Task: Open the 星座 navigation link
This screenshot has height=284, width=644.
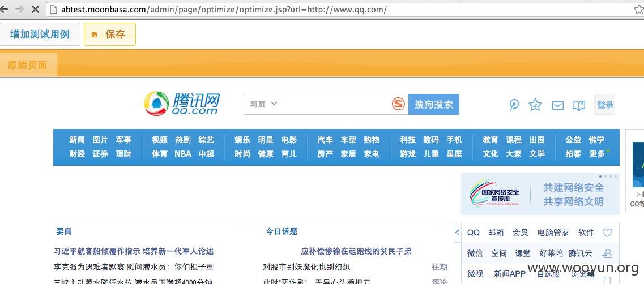Action: click(x=454, y=154)
